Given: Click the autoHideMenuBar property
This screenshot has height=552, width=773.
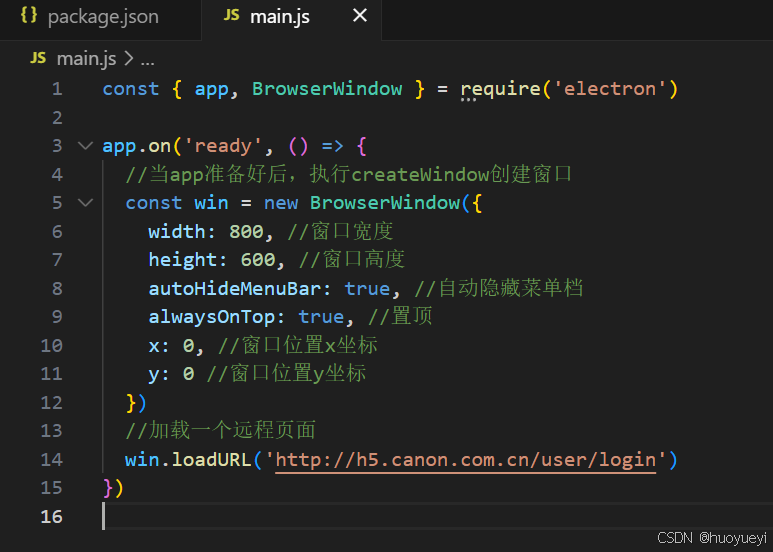Looking at the screenshot, I should 235,288.
